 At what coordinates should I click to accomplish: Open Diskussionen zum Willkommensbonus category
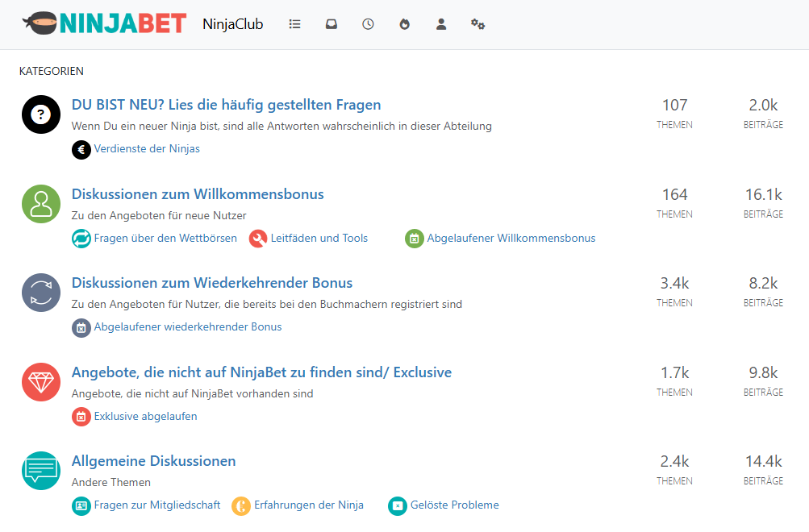(x=198, y=193)
